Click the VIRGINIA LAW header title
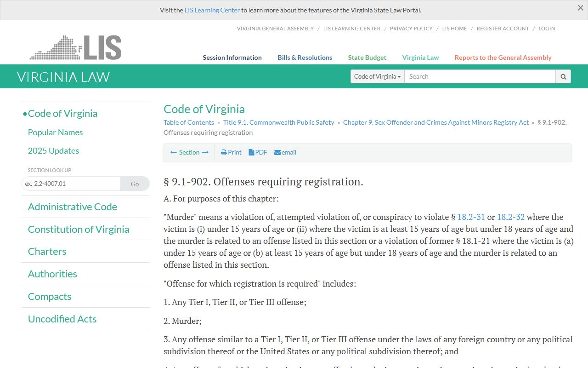The height and width of the screenshot is (368, 588). tap(63, 77)
